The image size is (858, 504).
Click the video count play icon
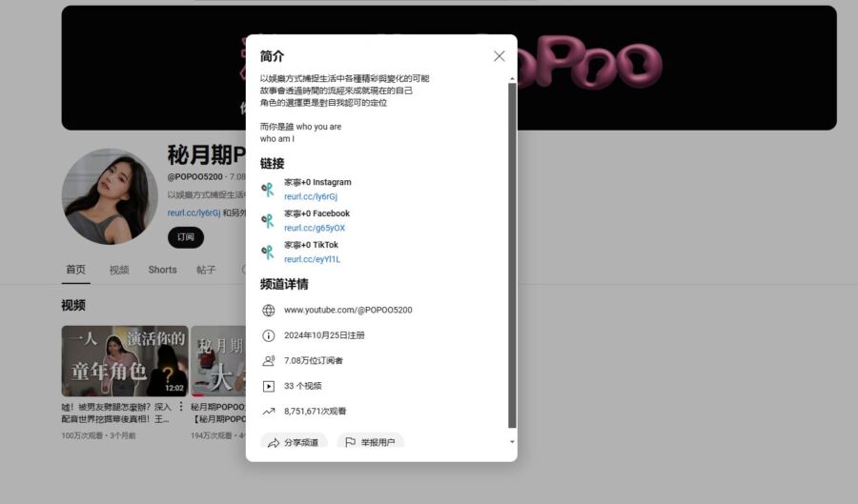click(269, 386)
